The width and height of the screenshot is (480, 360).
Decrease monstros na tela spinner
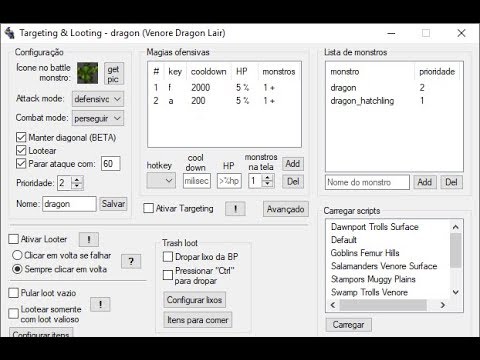(x=267, y=184)
